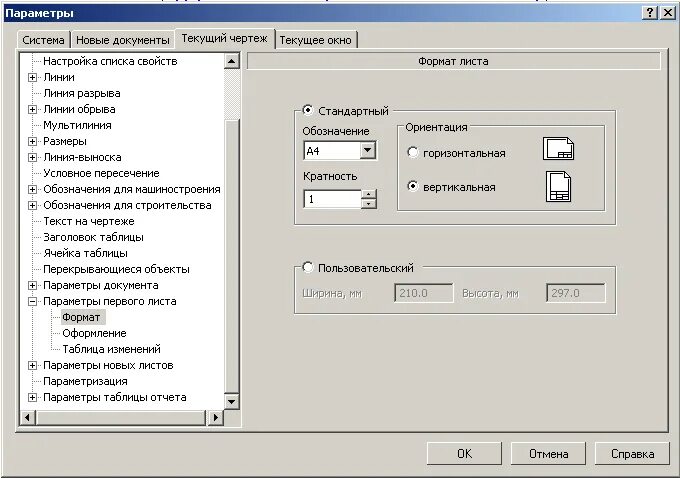This screenshot has height=478, width=680.
Task: Expand the Параметры документа node
Action: pyautogui.click(x=32, y=285)
